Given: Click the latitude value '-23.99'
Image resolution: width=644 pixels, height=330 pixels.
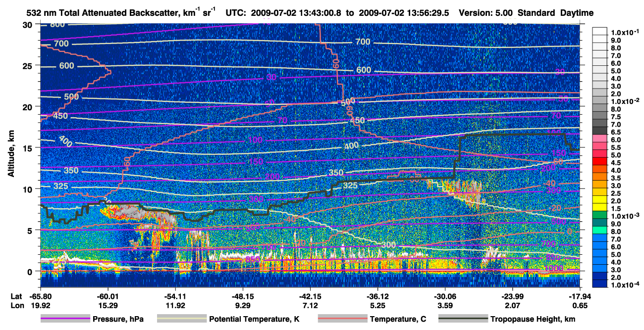Looking at the screenshot, I should click(512, 297).
